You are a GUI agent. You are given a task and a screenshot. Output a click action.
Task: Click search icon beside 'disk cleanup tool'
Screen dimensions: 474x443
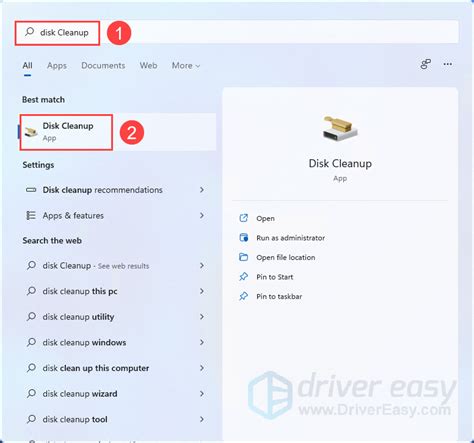point(31,419)
